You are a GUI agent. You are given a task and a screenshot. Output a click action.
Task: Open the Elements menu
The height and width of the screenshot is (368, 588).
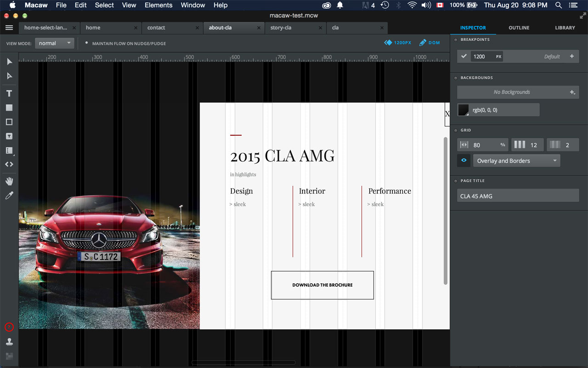[x=158, y=5]
